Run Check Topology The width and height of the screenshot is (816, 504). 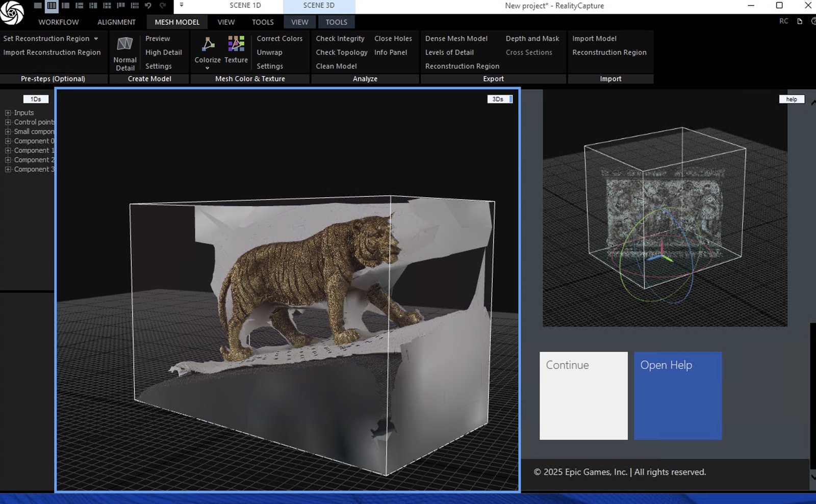tap(342, 52)
